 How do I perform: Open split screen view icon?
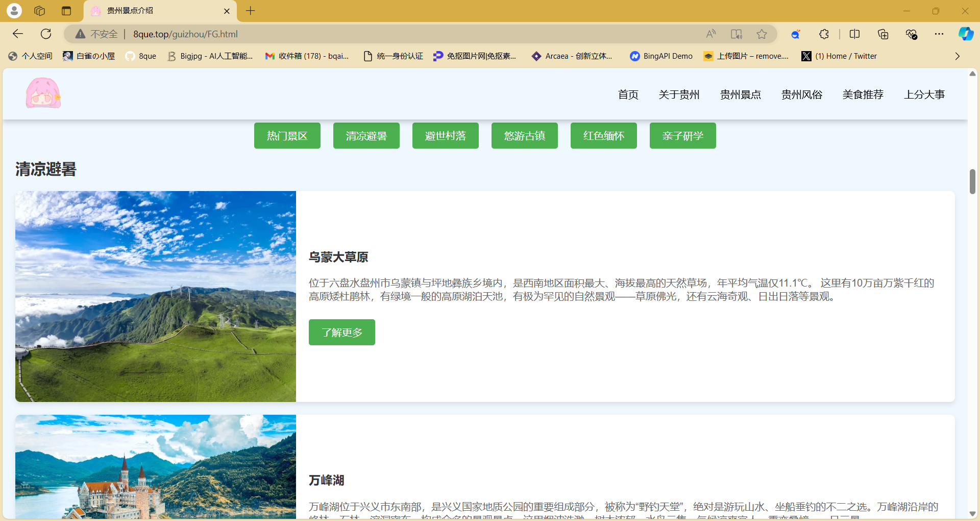pos(854,34)
